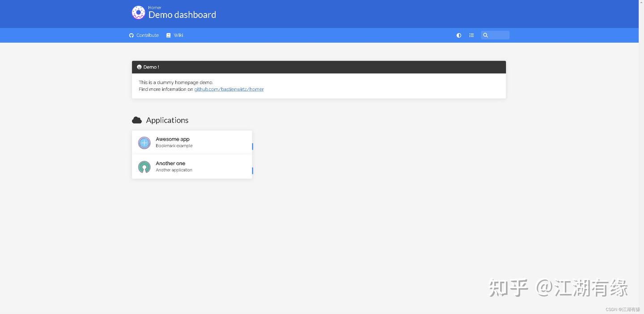Click the magnifying glass search icon
The height and width of the screenshot is (314, 644).
(486, 35)
